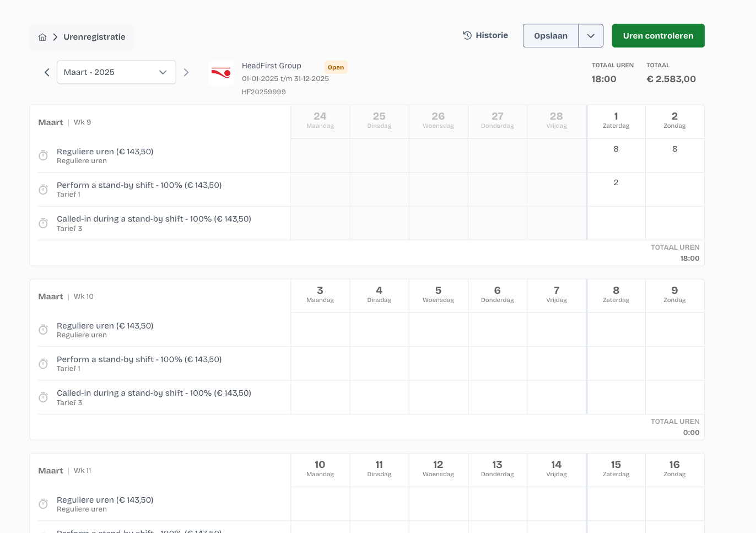Go to home via breadcrumb house icon
This screenshot has width=756, height=533.
pos(42,37)
